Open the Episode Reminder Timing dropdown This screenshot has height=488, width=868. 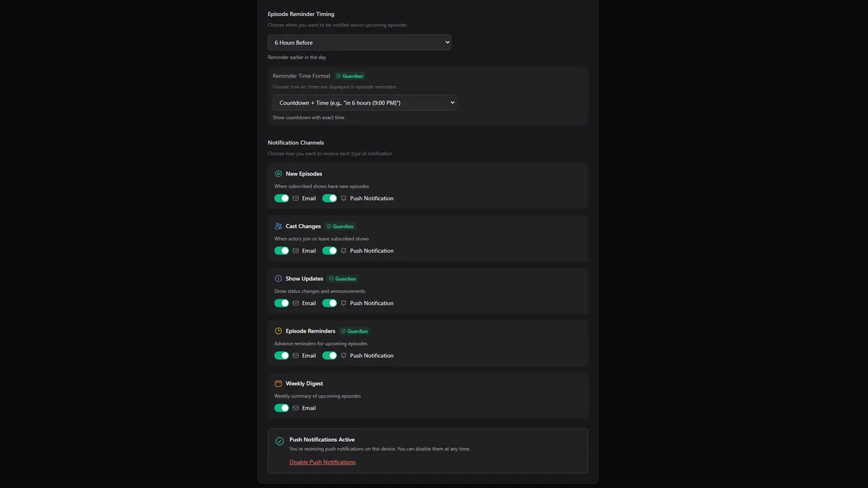[359, 42]
